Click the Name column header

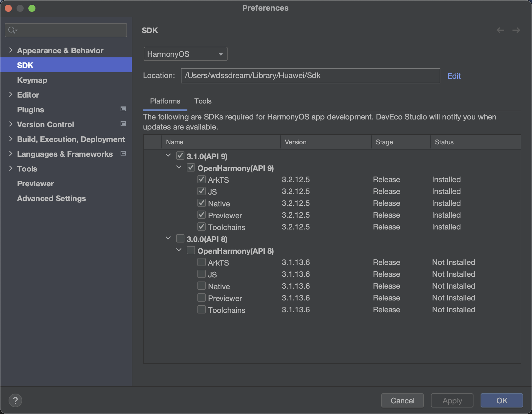221,142
